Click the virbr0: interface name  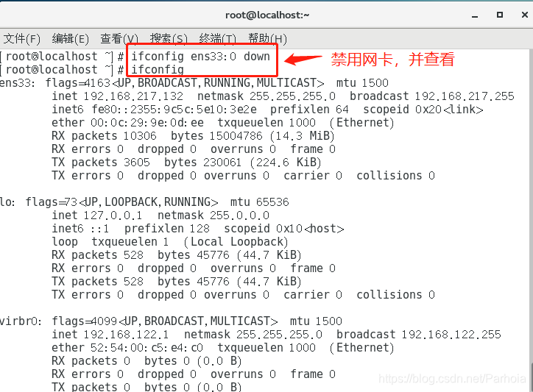[21, 321]
